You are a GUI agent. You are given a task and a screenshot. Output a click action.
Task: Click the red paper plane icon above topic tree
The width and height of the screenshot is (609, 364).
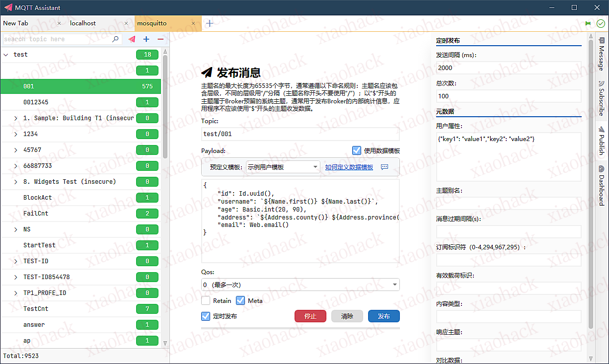click(132, 39)
